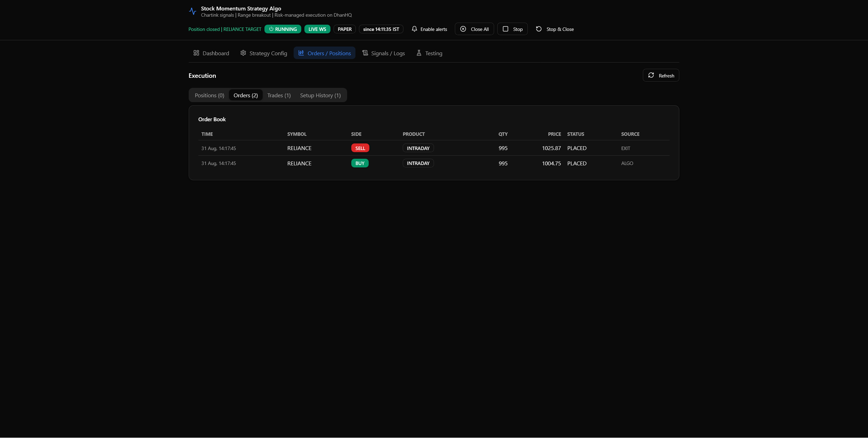This screenshot has width=868, height=438.
Task: Click the SYMBOL column header
Action: click(x=297, y=134)
